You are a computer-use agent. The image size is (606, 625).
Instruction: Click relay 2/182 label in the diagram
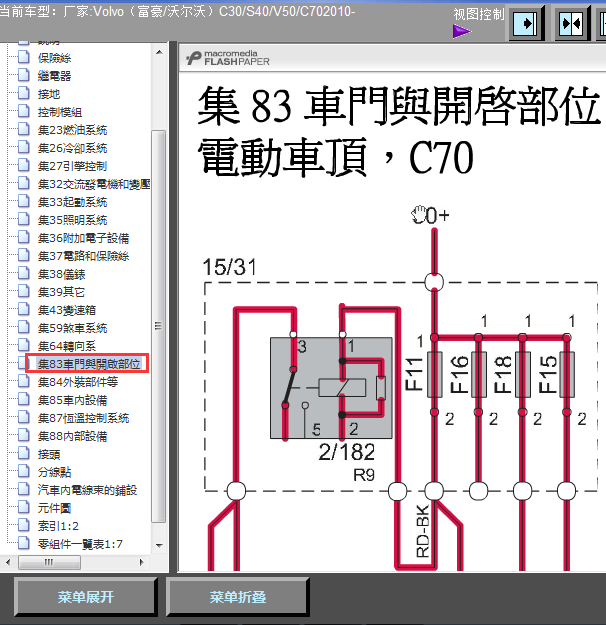point(346,452)
